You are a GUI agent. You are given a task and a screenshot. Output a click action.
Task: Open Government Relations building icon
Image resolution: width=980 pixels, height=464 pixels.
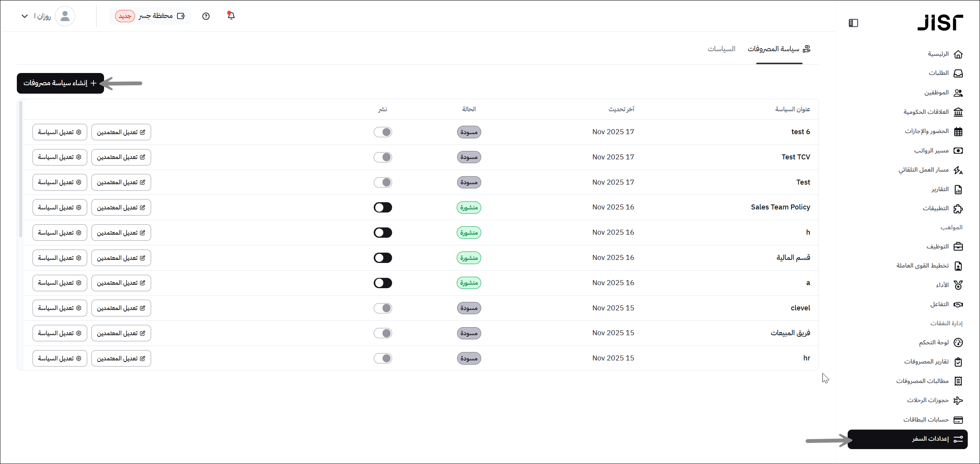[x=958, y=112]
